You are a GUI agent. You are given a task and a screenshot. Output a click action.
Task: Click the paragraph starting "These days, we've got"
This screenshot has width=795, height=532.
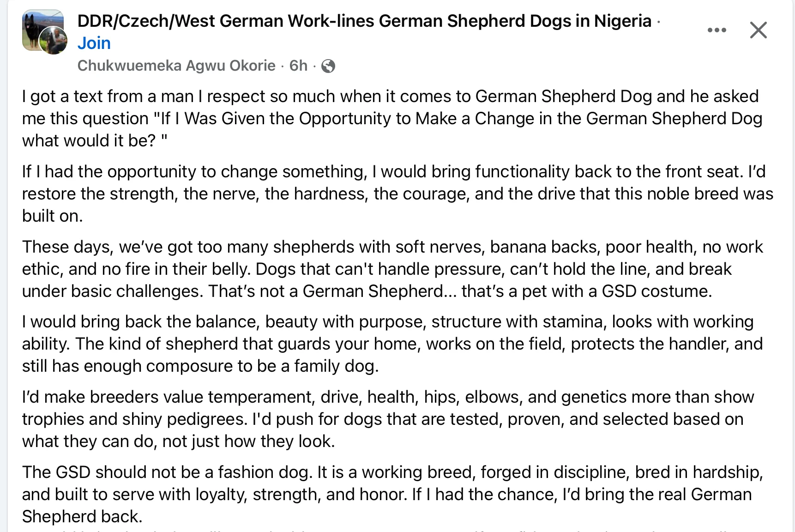[x=392, y=269]
